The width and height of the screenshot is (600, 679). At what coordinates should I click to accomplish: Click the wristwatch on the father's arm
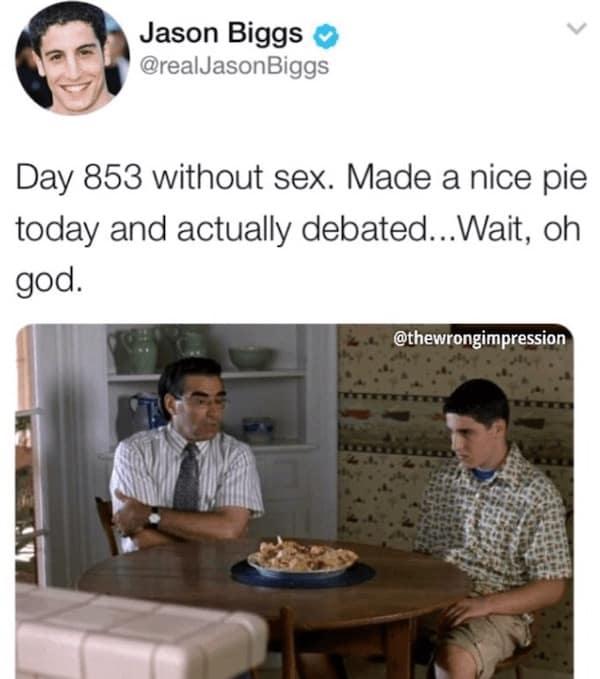tap(153, 517)
